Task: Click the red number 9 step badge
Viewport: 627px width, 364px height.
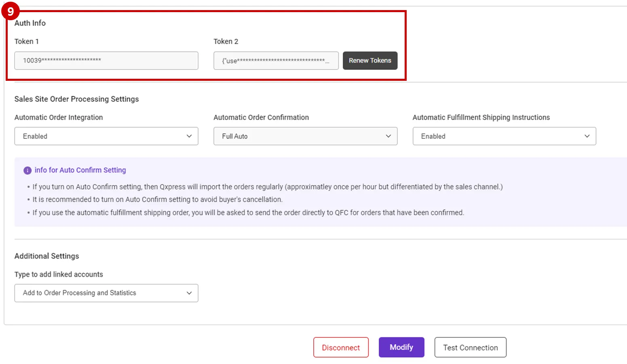Action: click(x=11, y=12)
